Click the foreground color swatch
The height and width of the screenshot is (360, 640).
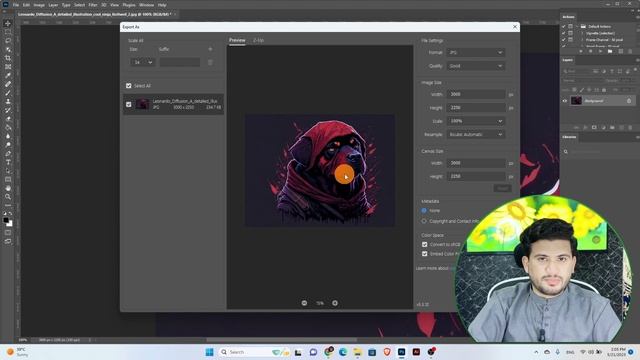tap(6, 220)
